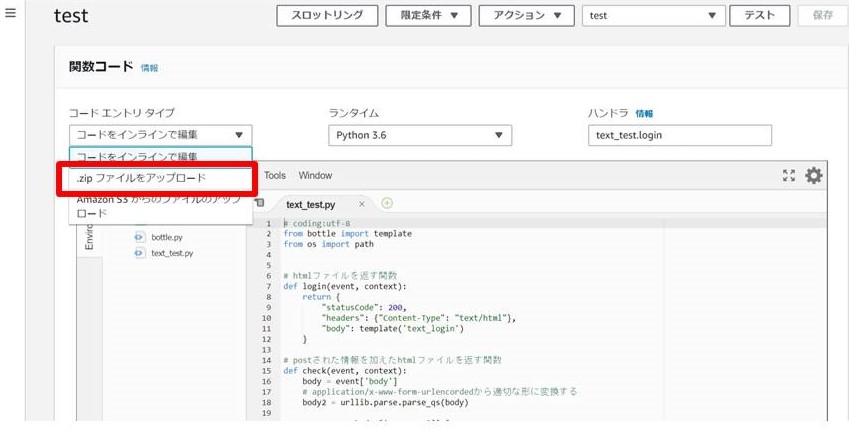Click the 保存 button
The height and width of the screenshot is (446, 849).
pos(822,16)
